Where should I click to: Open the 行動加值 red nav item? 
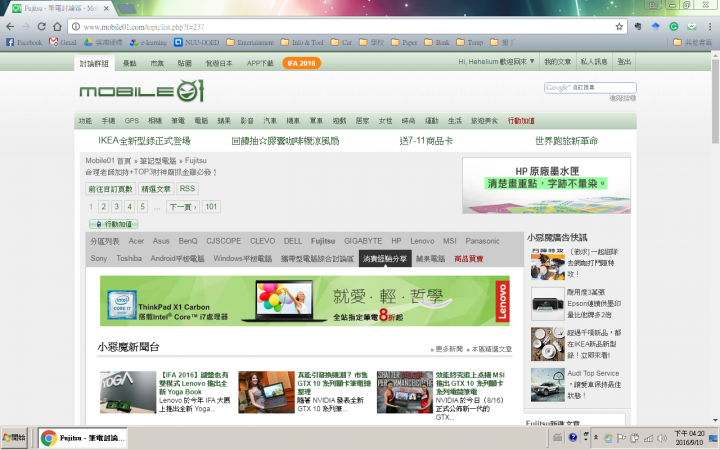(521, 121)
